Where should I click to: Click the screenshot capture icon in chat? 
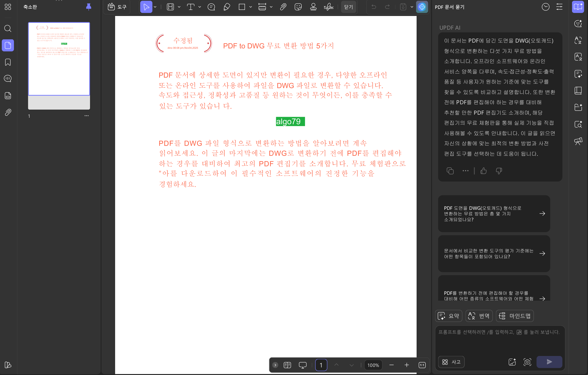coord(527,362)
